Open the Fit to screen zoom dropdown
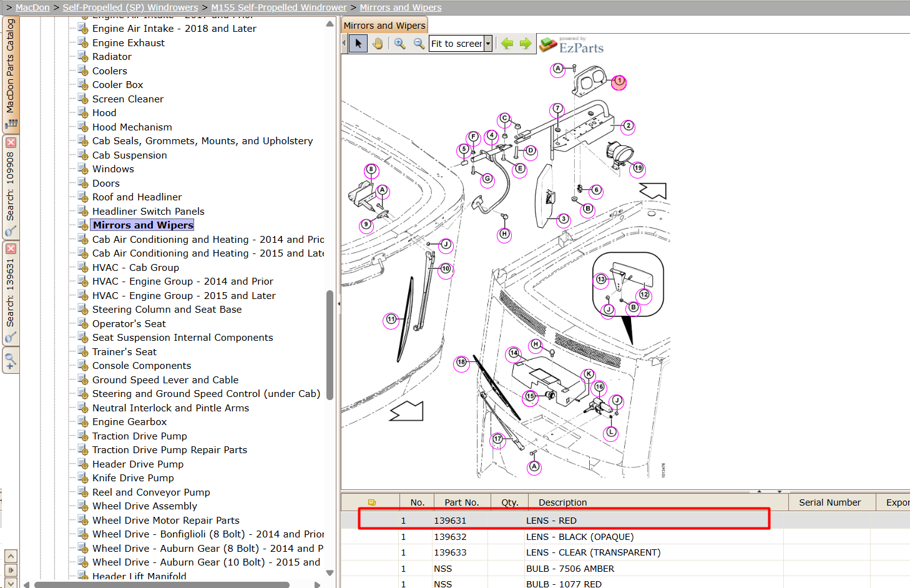 point(488,44)
